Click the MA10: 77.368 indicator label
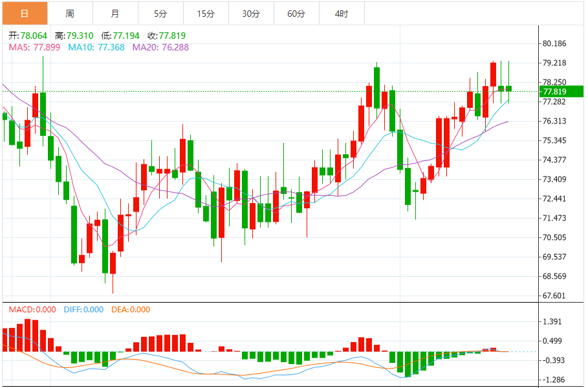Viewport: 588px width, 388px height. click(x=96, y=47)
